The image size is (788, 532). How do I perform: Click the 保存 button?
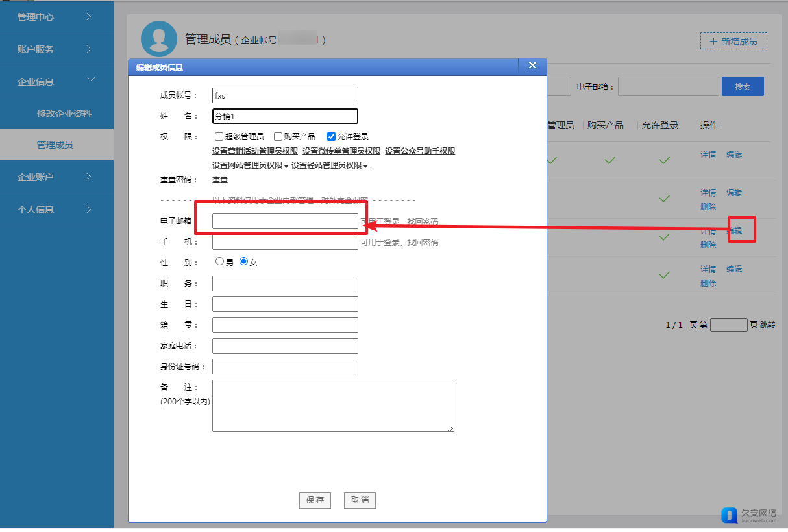315,500
